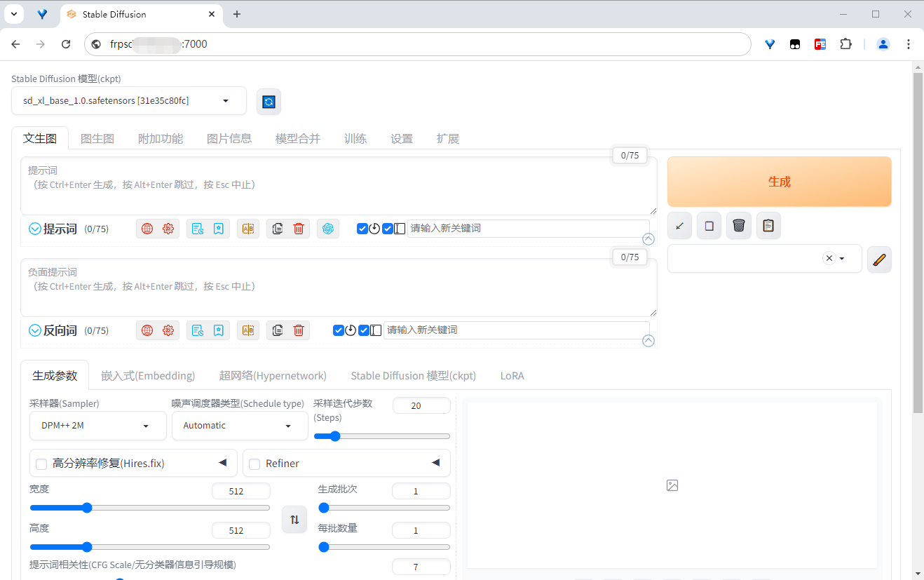Click into the 负面提示词 text area
This screenshot has height=580, width=924.
coord(339,288)
